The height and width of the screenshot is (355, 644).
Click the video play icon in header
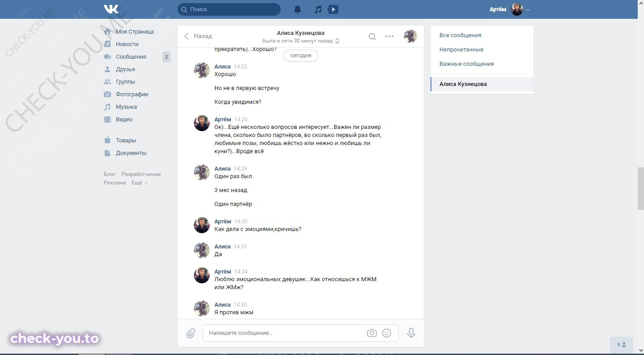click(x=333, y=9)
